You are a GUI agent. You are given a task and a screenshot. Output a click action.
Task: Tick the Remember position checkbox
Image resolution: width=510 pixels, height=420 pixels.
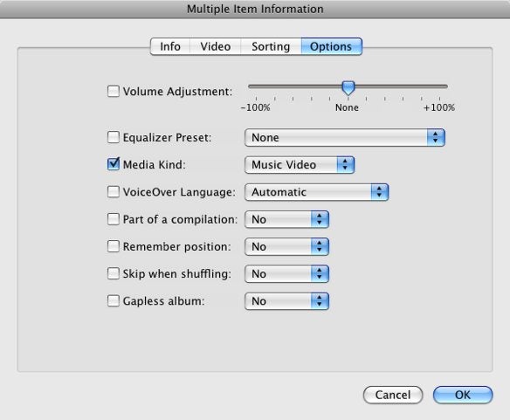(x=114, y=246)
